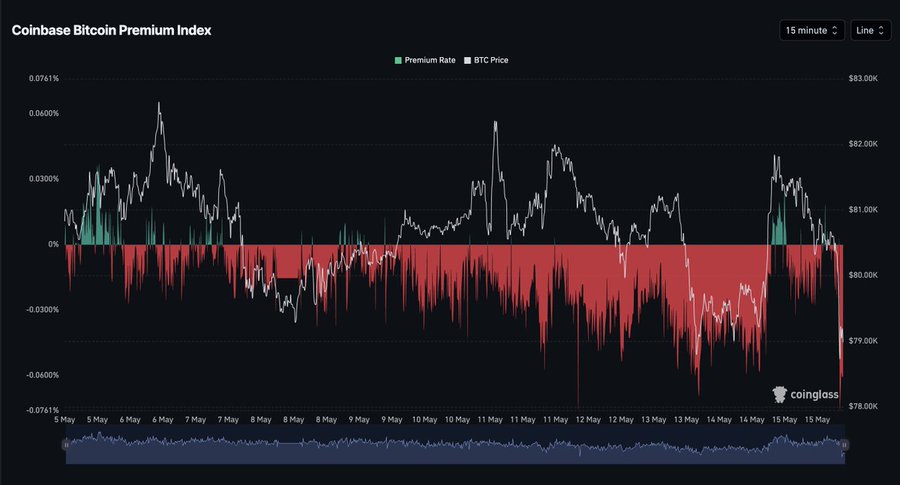Screen dimensions: 900x485
Task: Grab the left range slider handle
Action: [x=66, y=445]
